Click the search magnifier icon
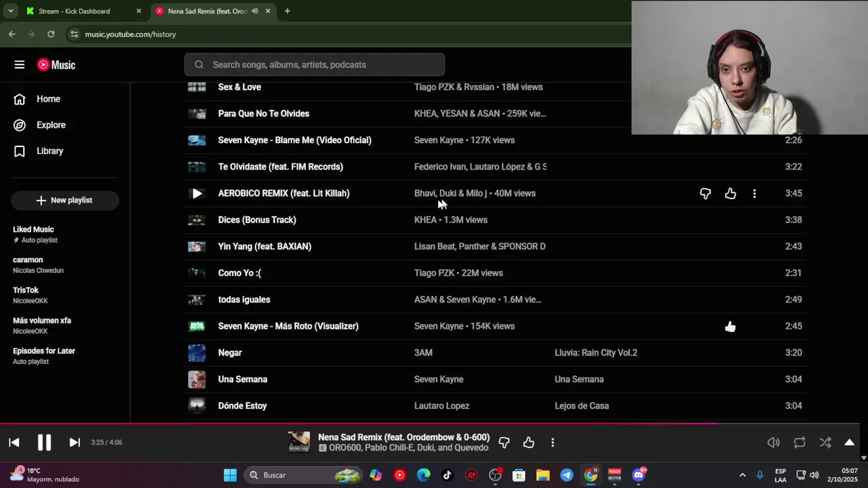The width and height of the screenshot is (868, 488). (x=199, y=64)
